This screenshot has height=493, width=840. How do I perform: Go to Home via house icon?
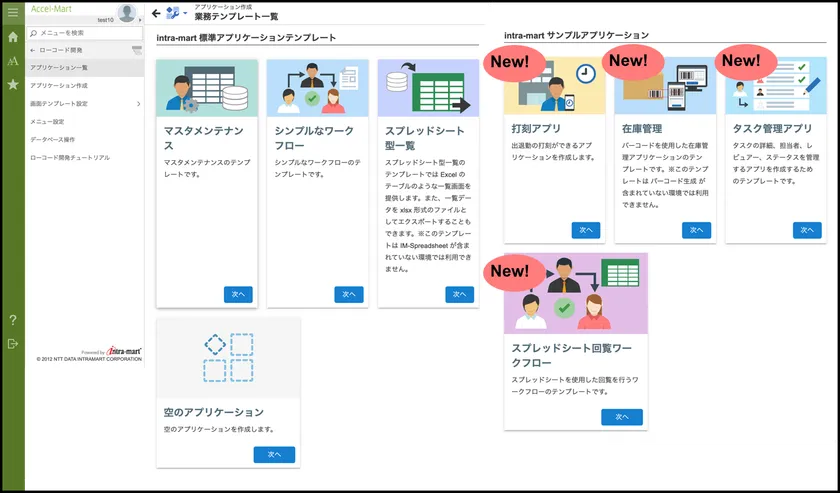pyautogui.click(x=13, y=37)
